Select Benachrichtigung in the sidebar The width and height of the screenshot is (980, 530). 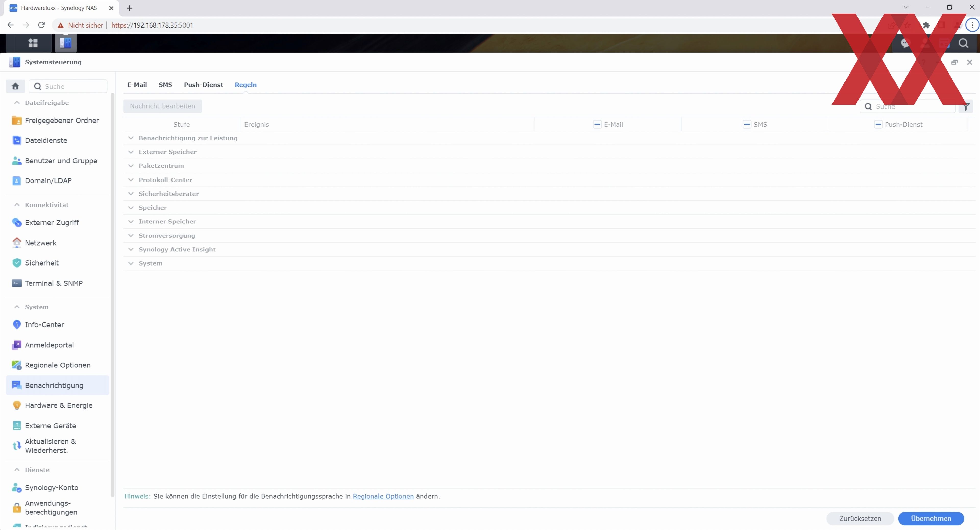coord(58,386)
